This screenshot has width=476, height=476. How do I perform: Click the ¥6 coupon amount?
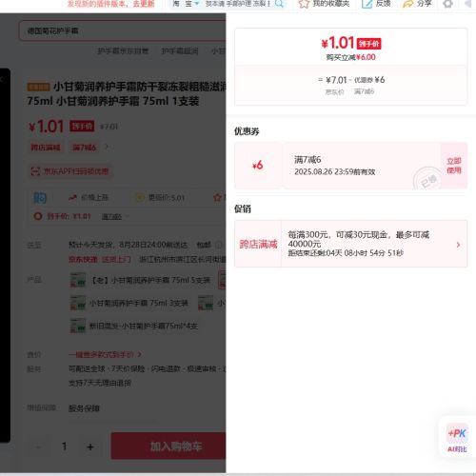258,166
